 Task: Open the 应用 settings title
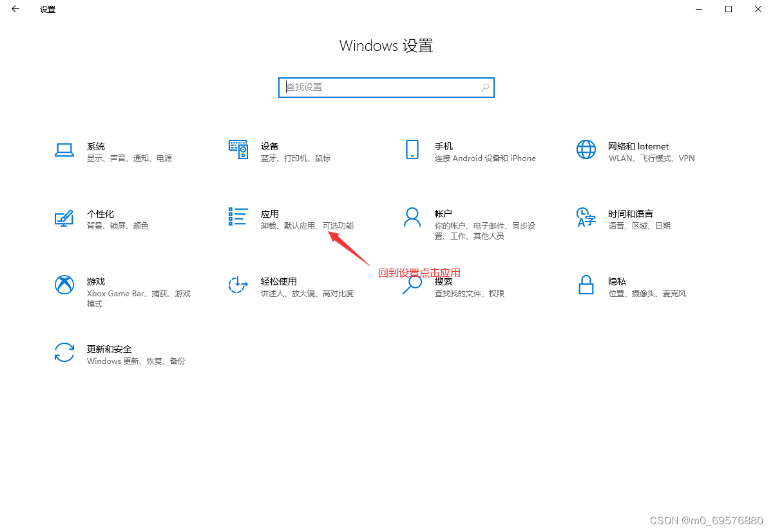(270, 214)
